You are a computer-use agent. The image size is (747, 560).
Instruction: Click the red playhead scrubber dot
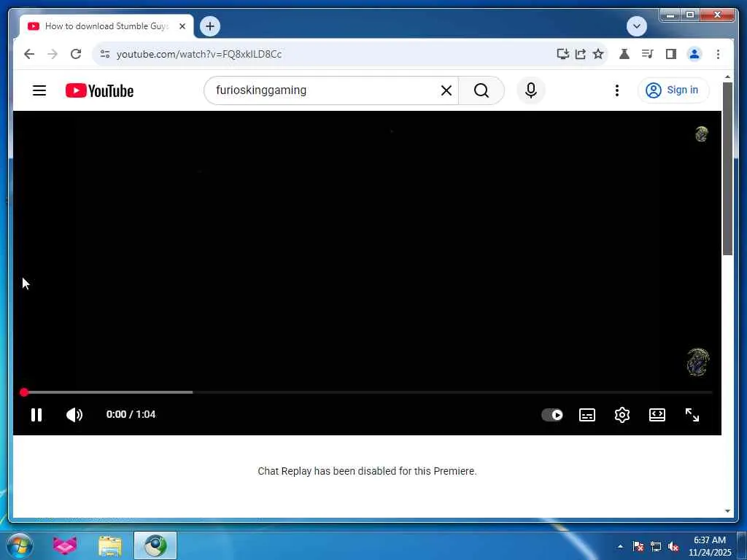tap(24, 392)
